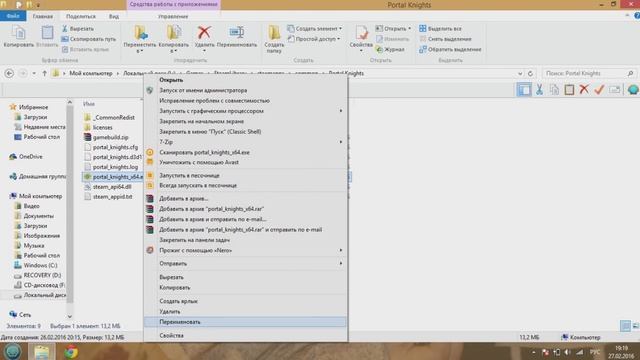Open the Easy access dropdown
640x360 pixels.
313,39
